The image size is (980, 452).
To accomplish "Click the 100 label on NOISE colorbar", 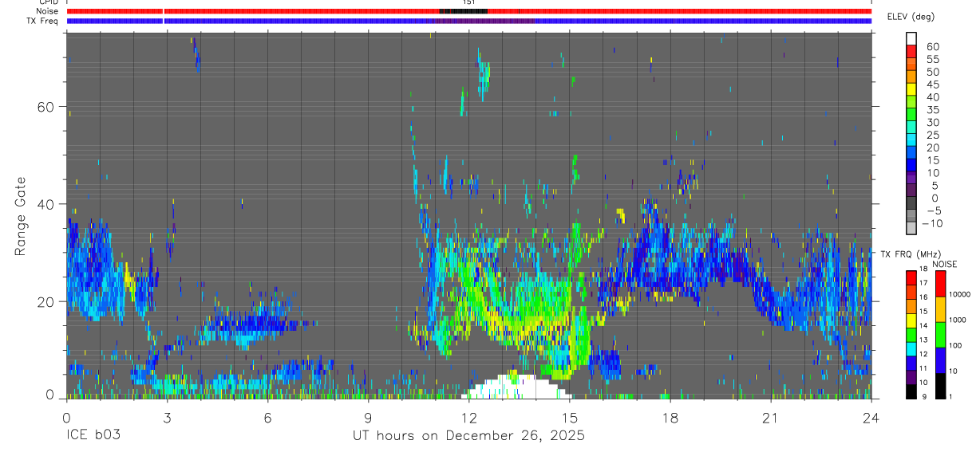I will pyautogui.click(x=956, y=345).
